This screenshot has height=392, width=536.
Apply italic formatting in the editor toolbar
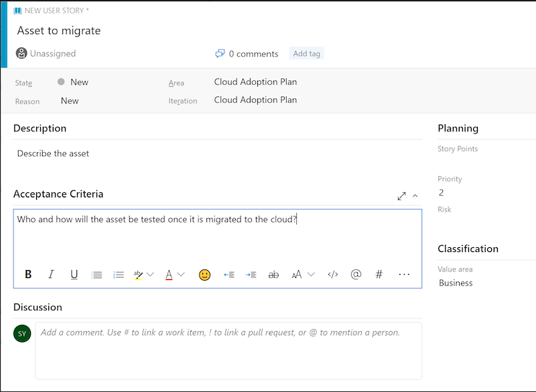[x=51, y=275]
